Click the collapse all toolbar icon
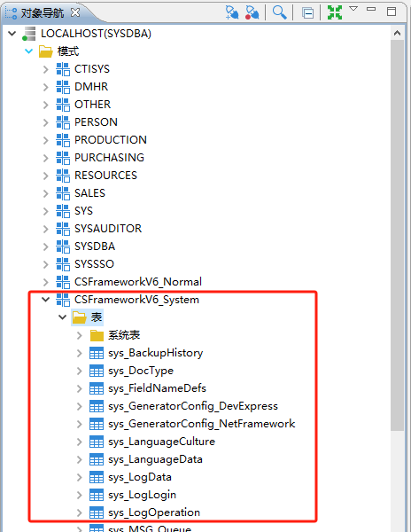Viewport: 411px width, 532px height. point(307,13)
